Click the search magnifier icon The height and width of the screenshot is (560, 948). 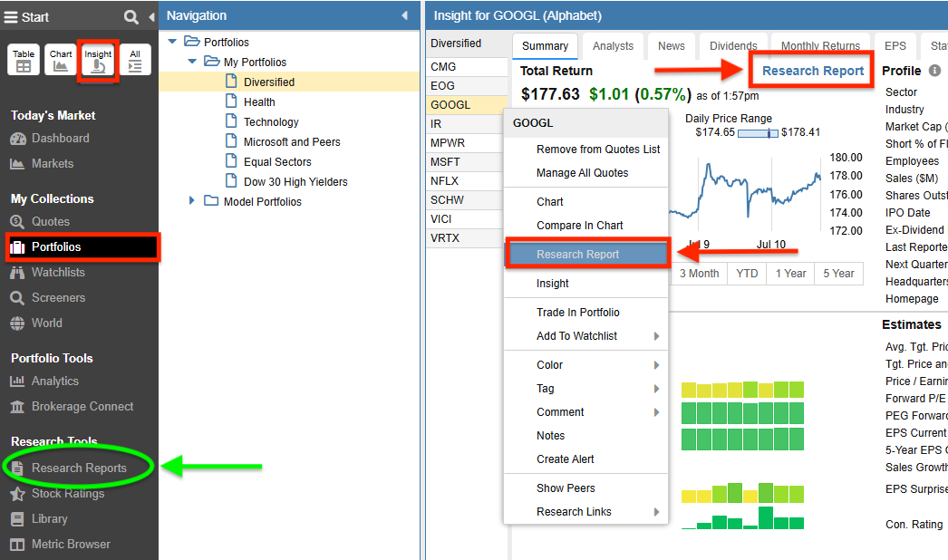click(x=131, y=17)
